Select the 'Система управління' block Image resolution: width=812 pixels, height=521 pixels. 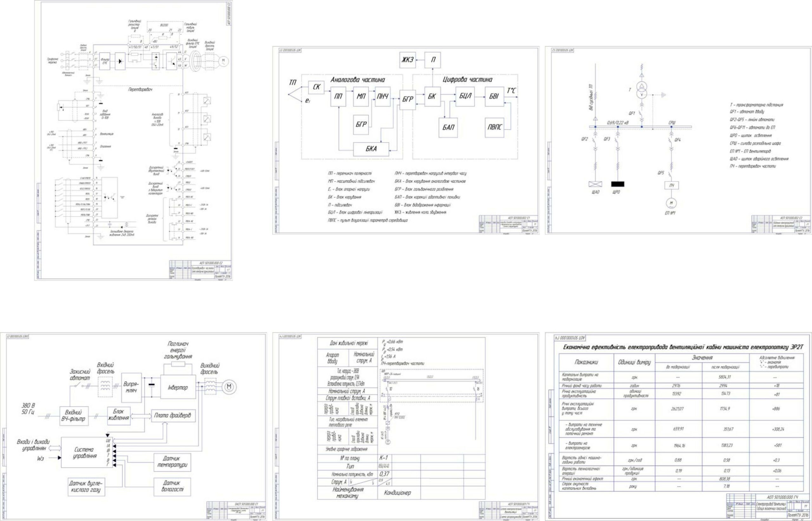coord(87,453)
